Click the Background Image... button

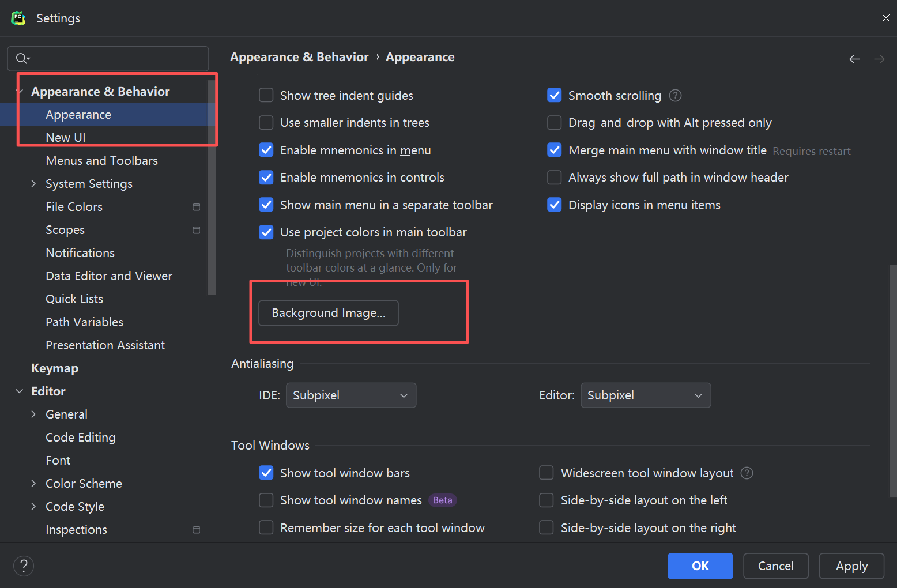pyautogui.click(x=329, y=313)
